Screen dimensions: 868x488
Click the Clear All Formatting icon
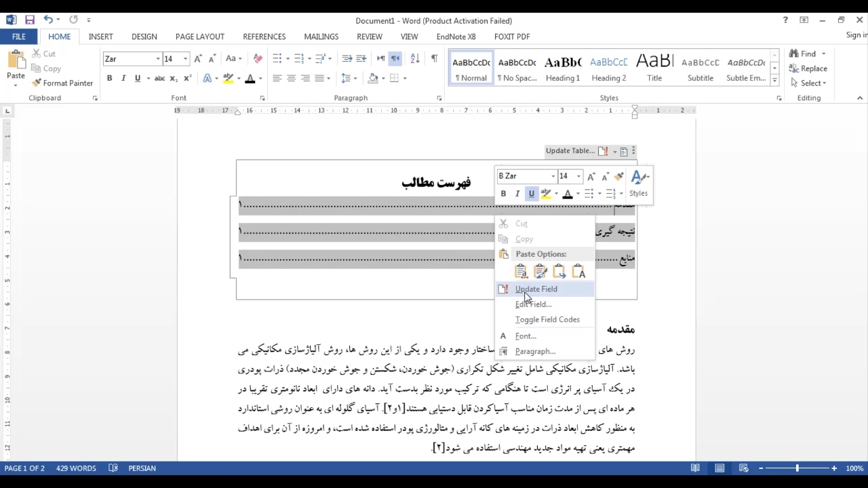coord(258,59)
